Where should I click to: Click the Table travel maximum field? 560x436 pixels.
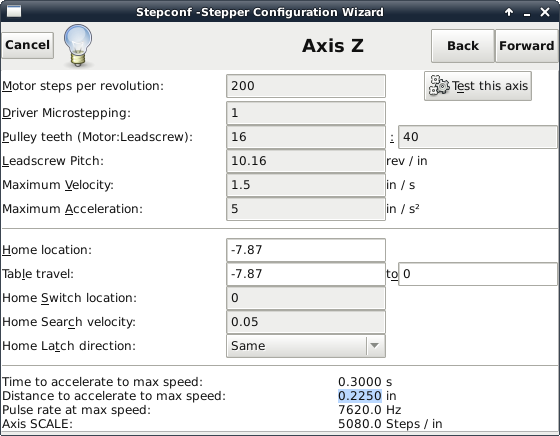pos(478,274)
